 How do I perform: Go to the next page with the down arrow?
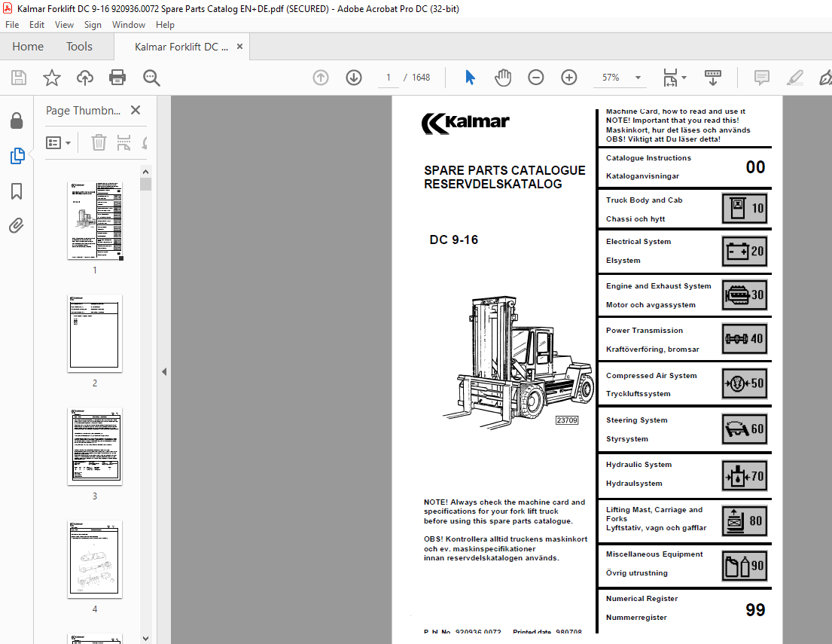click(x=354, y=78)
